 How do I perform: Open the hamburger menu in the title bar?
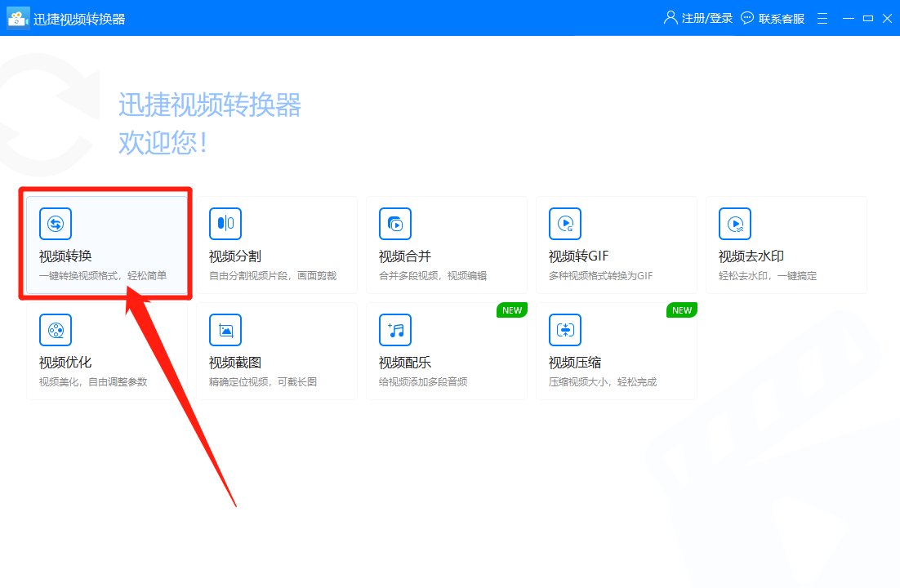[x=822, y=18]
